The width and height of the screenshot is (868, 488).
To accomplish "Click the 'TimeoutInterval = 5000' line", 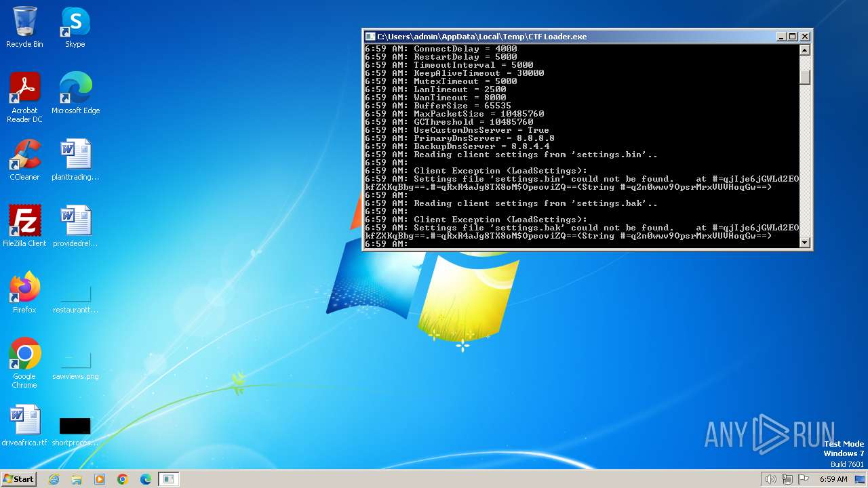I will [449, 65].
